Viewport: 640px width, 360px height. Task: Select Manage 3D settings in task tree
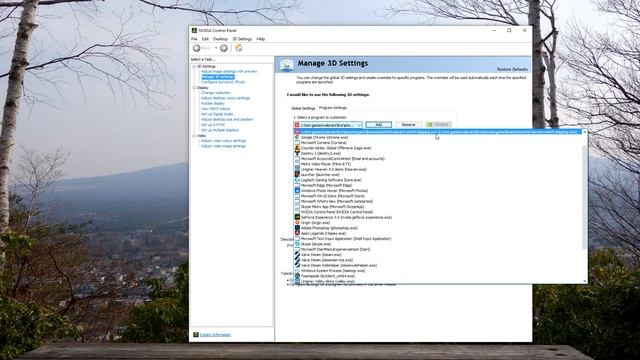coord(218,77)
